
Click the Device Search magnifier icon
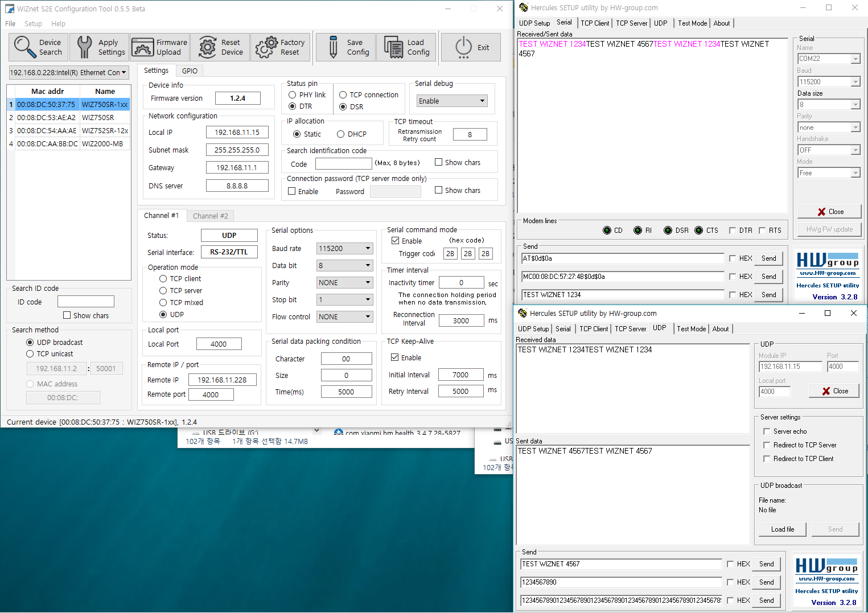click(x=24, y=47)
